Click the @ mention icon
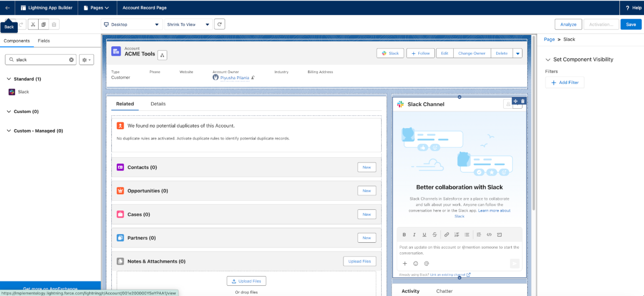 (426, 264)
